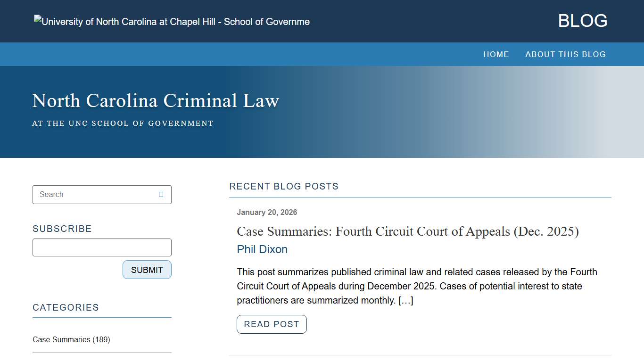644x362 pixels.
Task: Click the READ POST button
Action: pyautogui.click(x=272, y=324)
